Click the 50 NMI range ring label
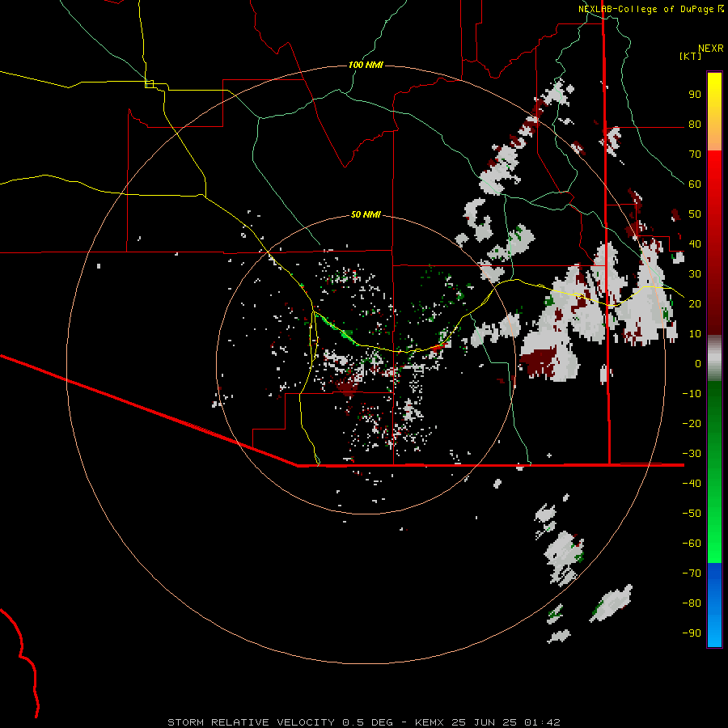Viewport: 728px width, 728px height. [x=366, y=214]
